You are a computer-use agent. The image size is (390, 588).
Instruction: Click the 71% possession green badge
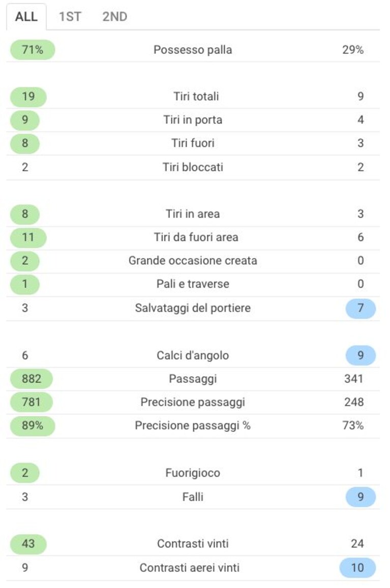33,49
